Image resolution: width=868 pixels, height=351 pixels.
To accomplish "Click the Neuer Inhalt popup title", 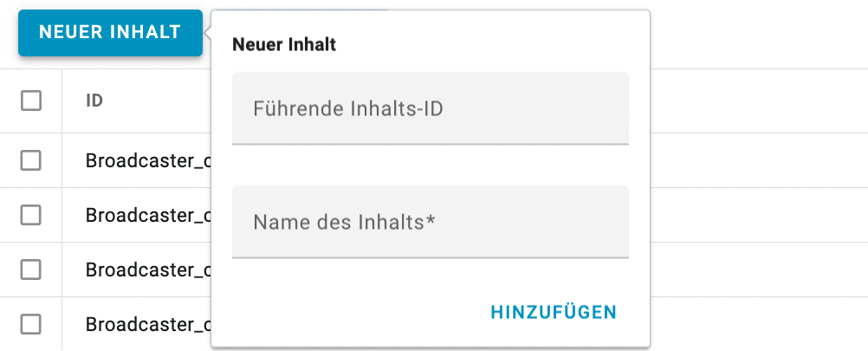I will [284, 44].
